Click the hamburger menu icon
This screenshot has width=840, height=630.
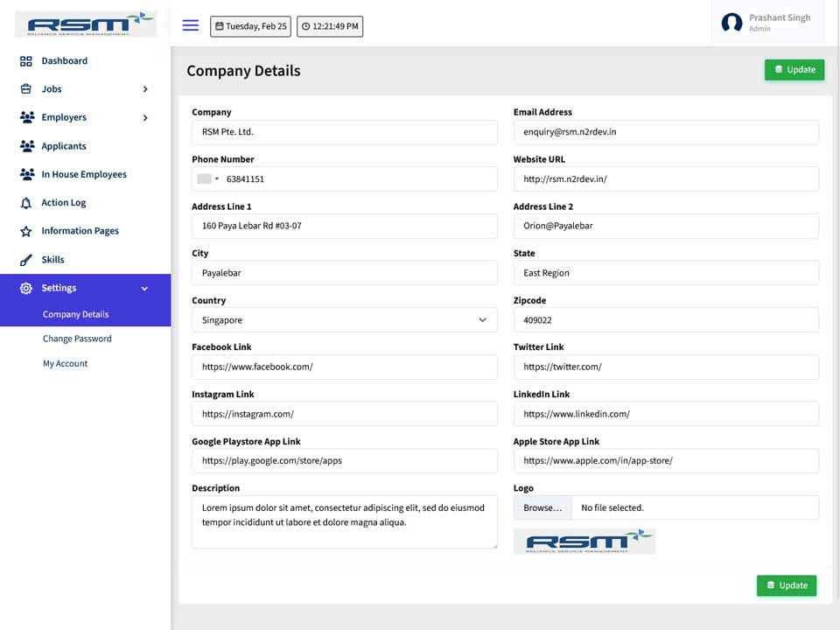[x=190, y=25]
